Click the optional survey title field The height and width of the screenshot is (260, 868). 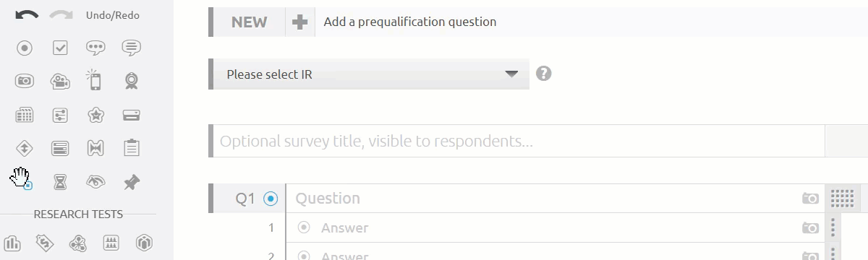point(518,141)
